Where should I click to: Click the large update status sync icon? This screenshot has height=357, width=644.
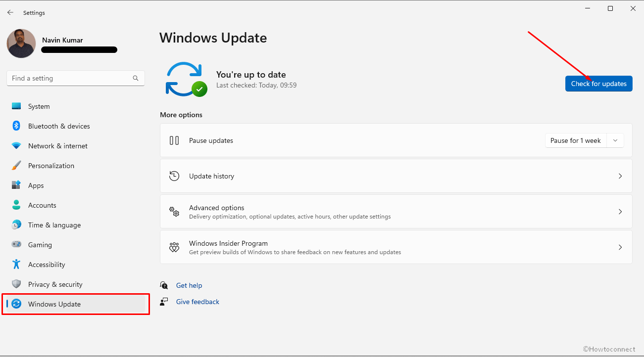[186, 79]
